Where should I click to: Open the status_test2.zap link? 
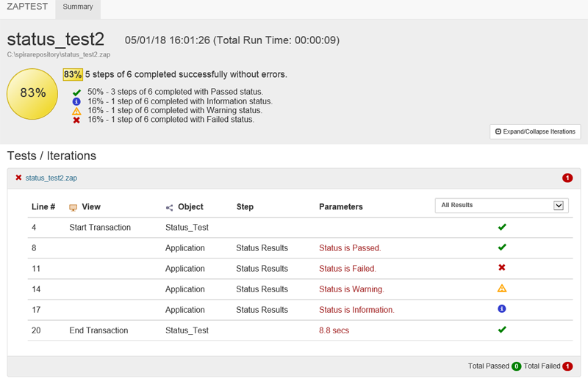[51, 178]
